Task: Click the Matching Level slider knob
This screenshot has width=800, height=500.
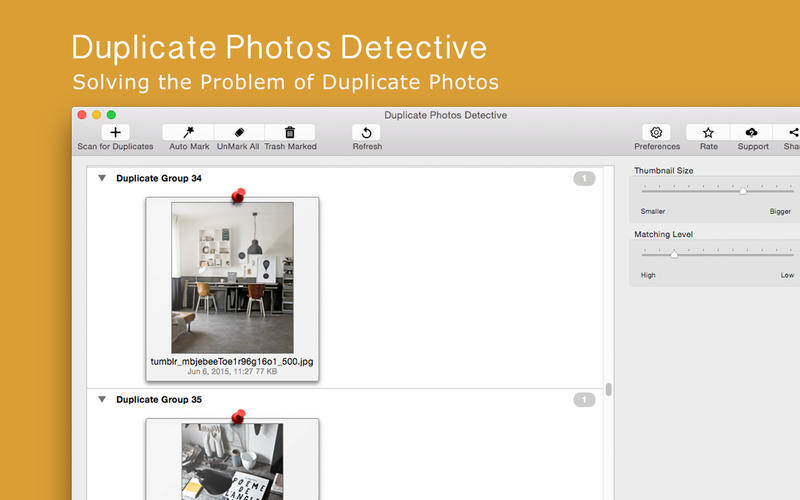Action: click(x=674, y=254)
